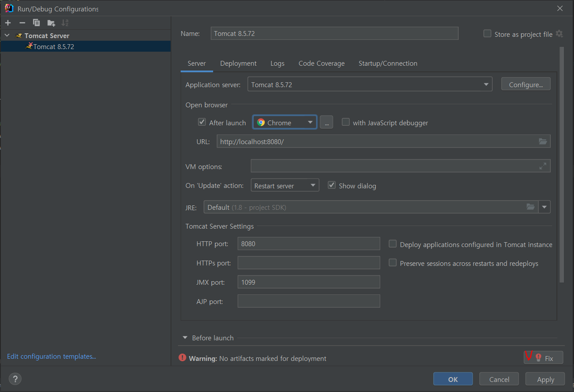Expand the VM options editor
The height and width of the screenshot is (392, 574).
(x=543, y=166)
